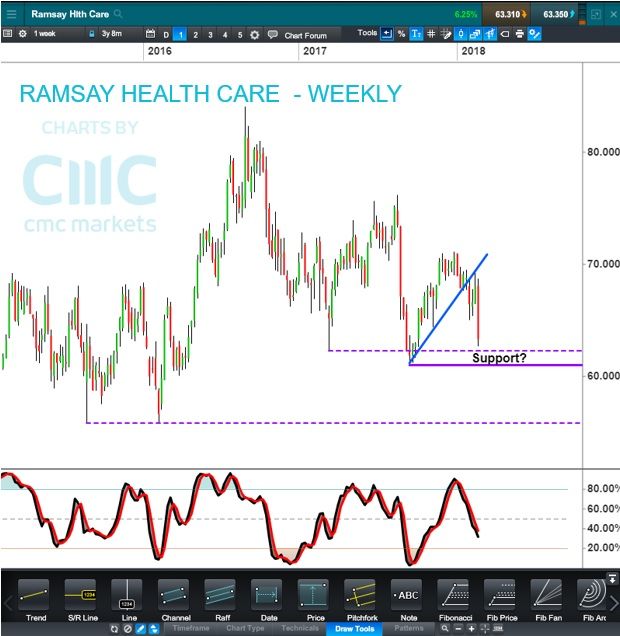Select the S/R Line drawing tool
The width and height of the screenshot is (620, 636).
coord(81,596)
